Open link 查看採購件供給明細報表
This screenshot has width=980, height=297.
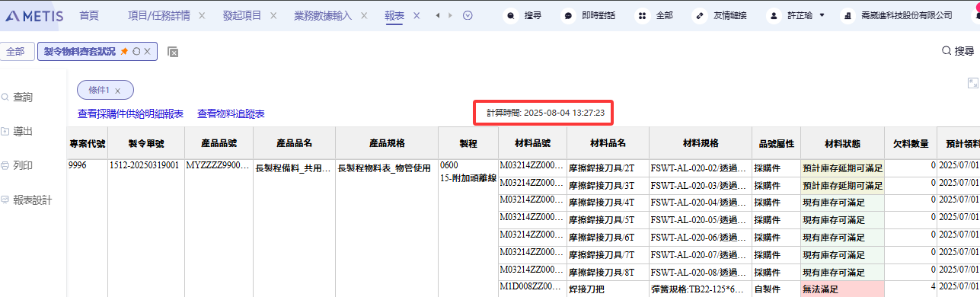[x=131, y=113]
